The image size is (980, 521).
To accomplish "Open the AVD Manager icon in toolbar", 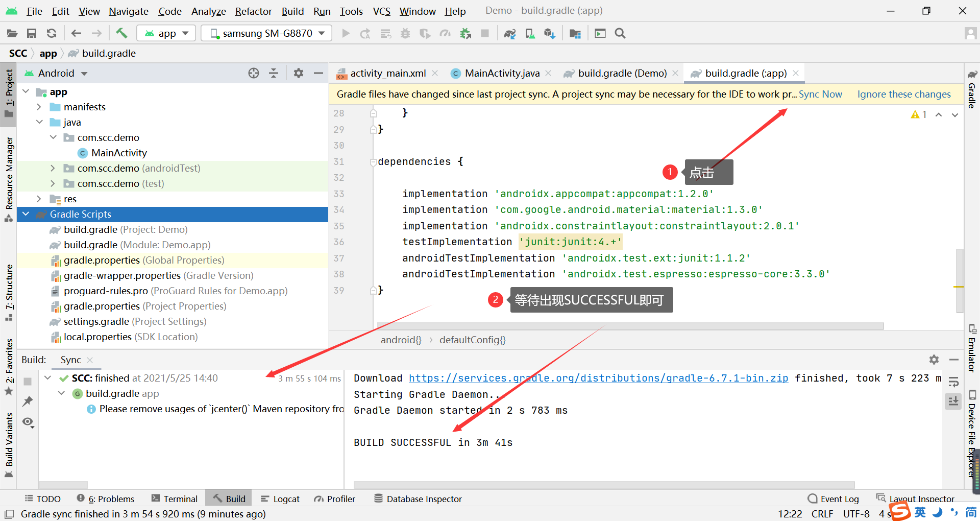I will click(x=530, y=33).
